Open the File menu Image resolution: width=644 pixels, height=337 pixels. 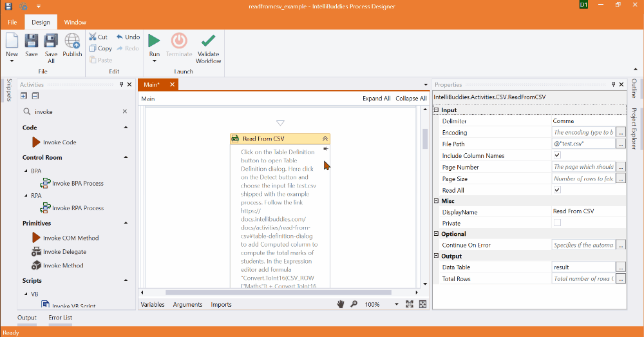tap(12, 22)
